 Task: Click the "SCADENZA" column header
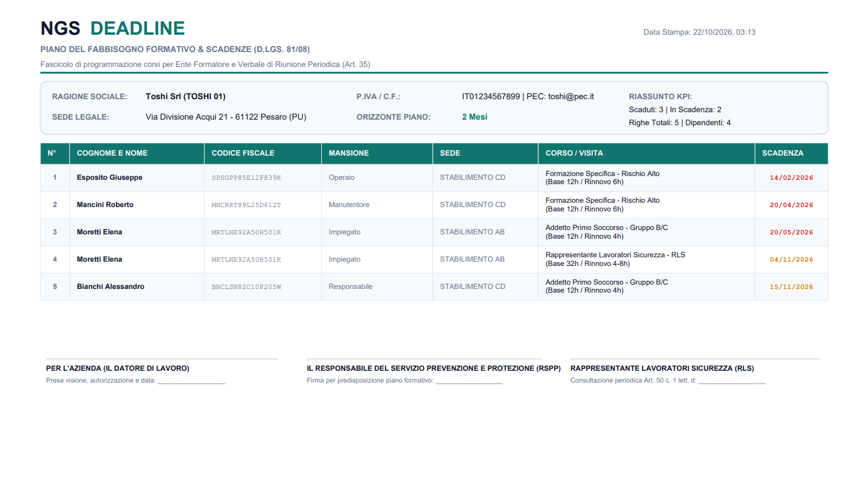791,153
